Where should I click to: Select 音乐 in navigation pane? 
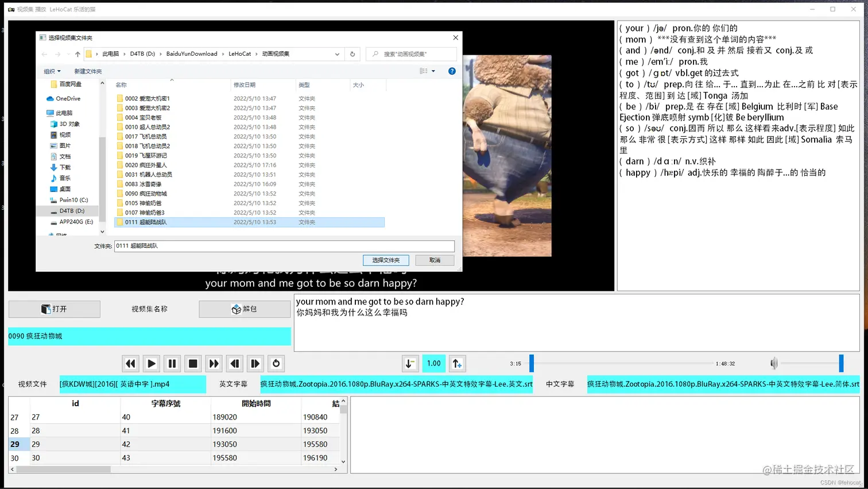coord(60,178)
